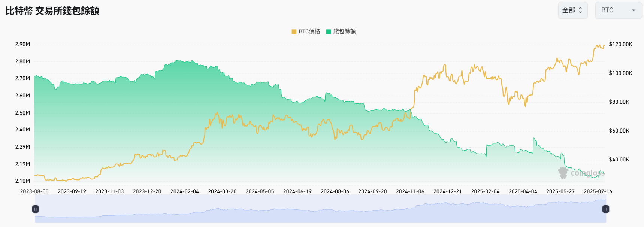
Task: Toggle BTC價格 legend series
Action: [x=306, y=31]
